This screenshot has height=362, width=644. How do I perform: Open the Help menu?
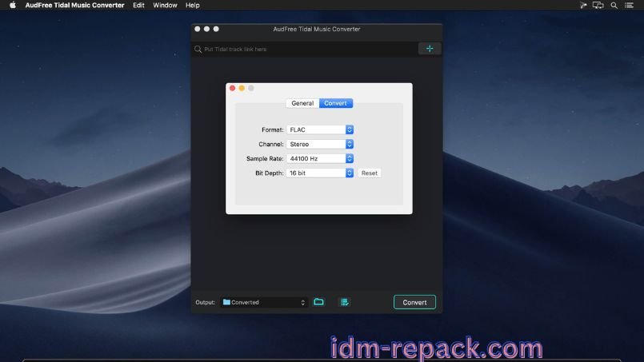[x=193, y=6]
